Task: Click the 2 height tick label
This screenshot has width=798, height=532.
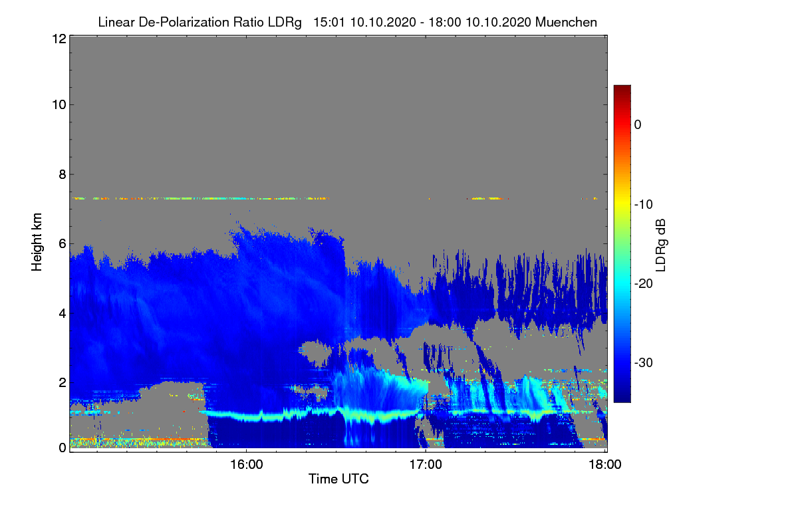Action: tap(62, 382)
